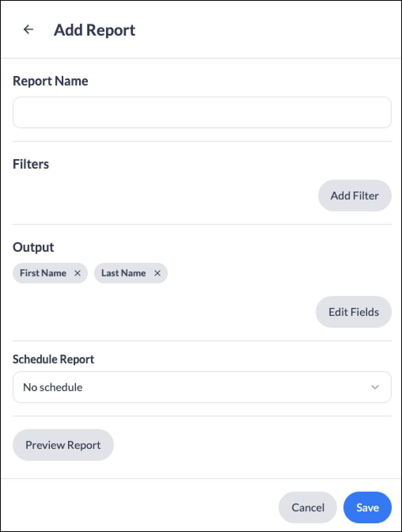Click the No schedule selected value text
The width and height of the screenshot is (402, 532).
coord(53,387)
